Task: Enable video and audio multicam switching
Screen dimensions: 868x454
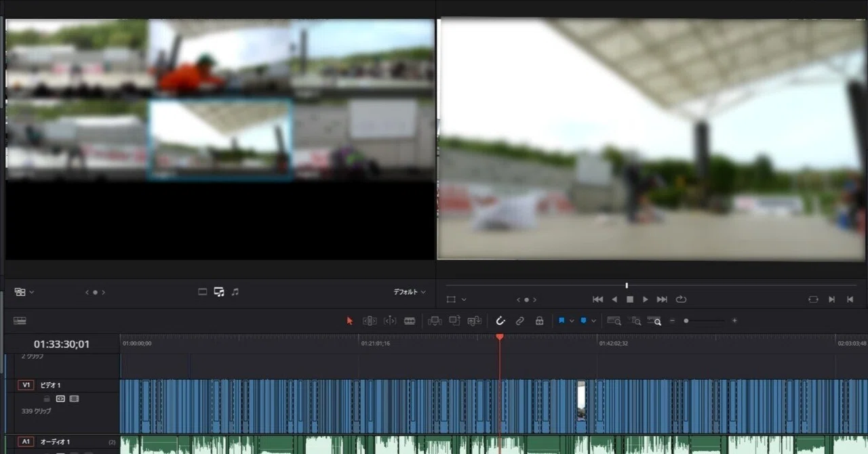Action: pyautogui.click(x=219, y=291)
